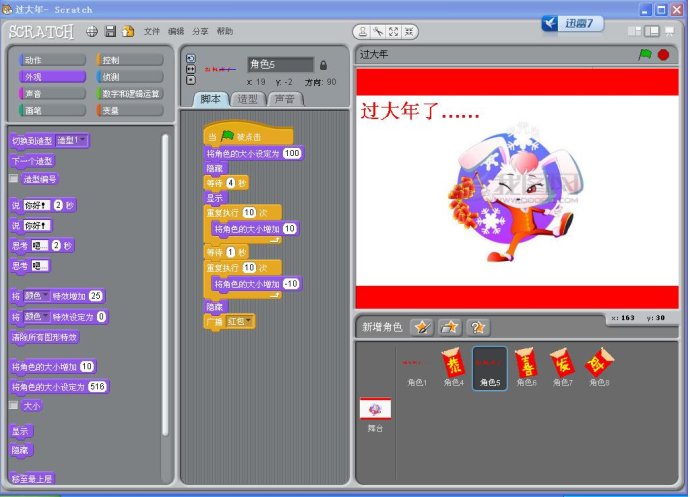
Task: Click the Xunlei 7 widget
Action: click(x=573, y=23)
